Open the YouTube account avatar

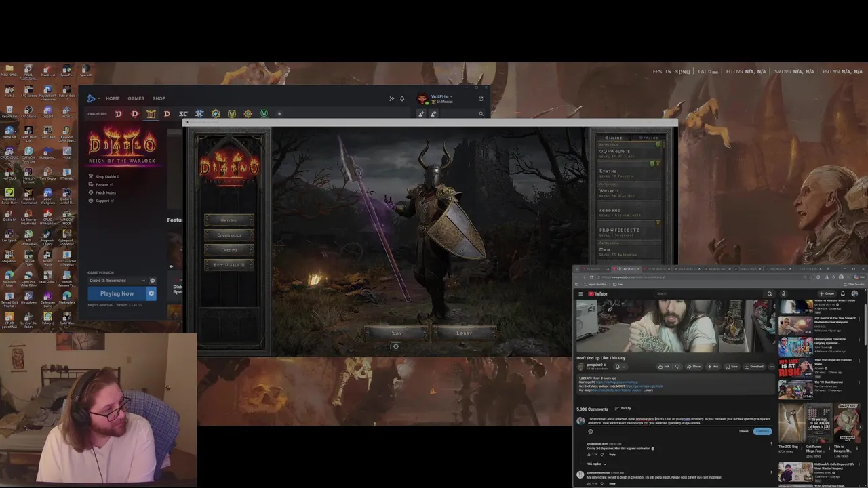coord(854,293)
